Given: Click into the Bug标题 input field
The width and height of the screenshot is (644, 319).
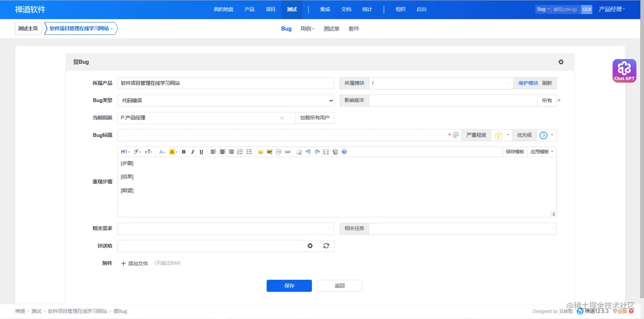Looking at the screenshot, I should [283, 135].
